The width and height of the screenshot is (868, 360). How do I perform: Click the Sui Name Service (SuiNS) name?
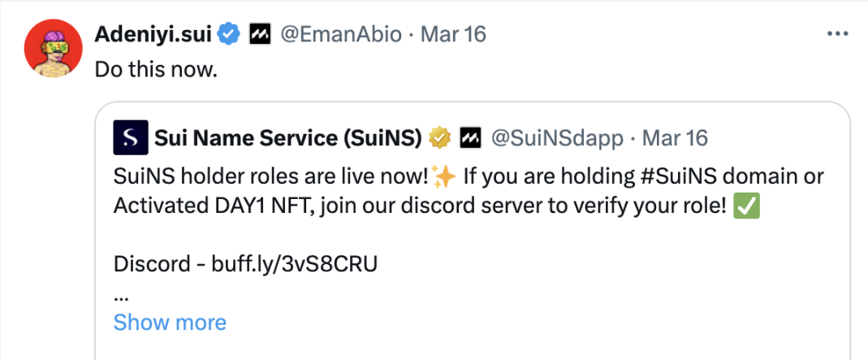288,137
